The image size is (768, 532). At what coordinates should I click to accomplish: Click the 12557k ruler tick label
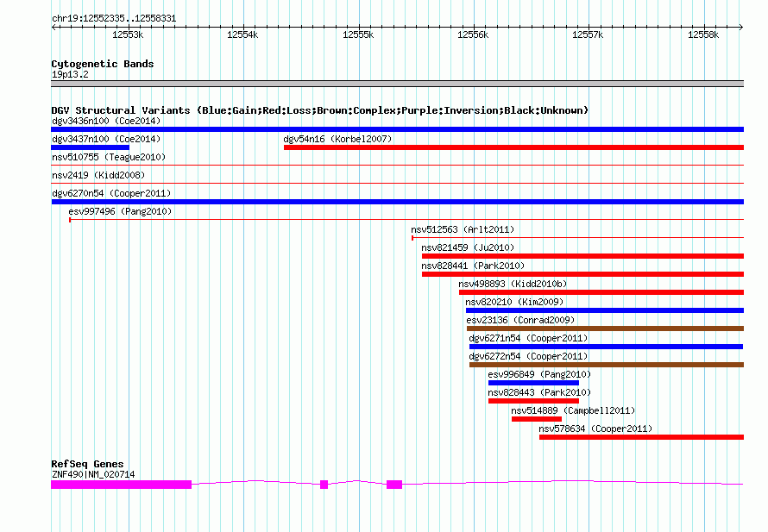[588, 34]
